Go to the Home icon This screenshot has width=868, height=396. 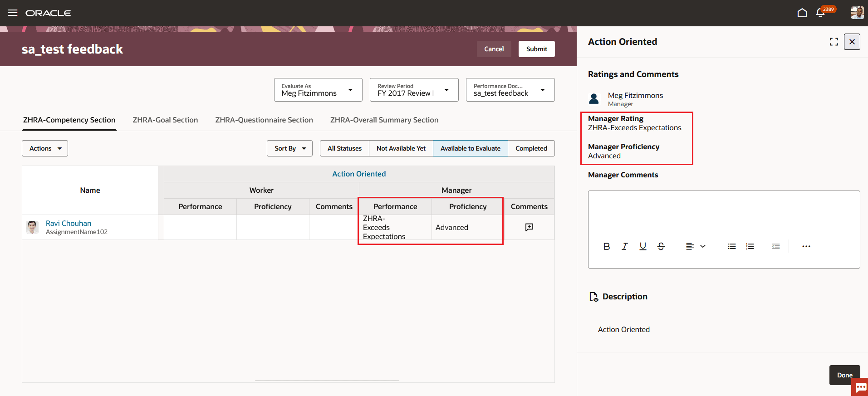pyautogui.click(x=802, y=13)
